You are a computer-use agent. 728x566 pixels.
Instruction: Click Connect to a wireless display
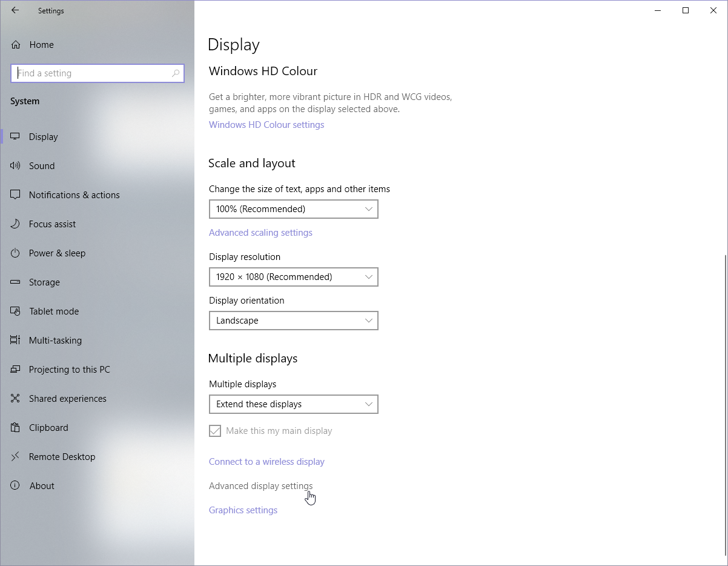pos(266,462)
